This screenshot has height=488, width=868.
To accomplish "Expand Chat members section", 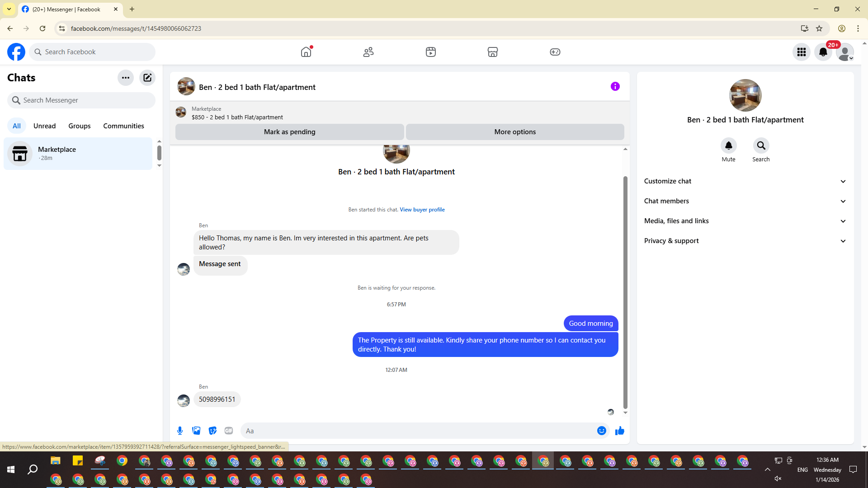I will (745, 201).
